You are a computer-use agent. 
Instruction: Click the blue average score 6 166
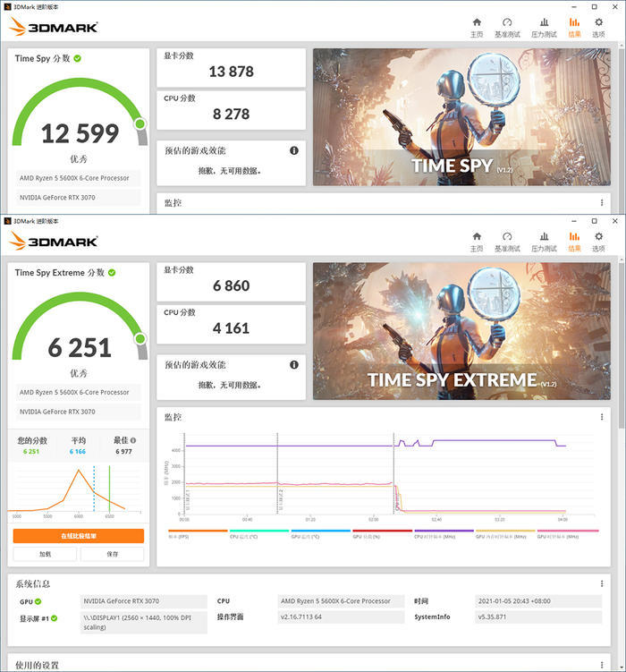pos(78,451)
